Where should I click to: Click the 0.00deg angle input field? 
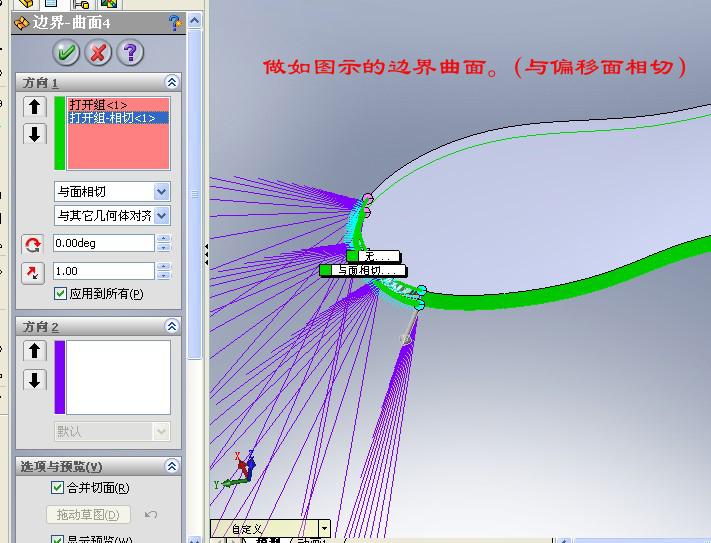pyautogui.click(x=104, y=243)
